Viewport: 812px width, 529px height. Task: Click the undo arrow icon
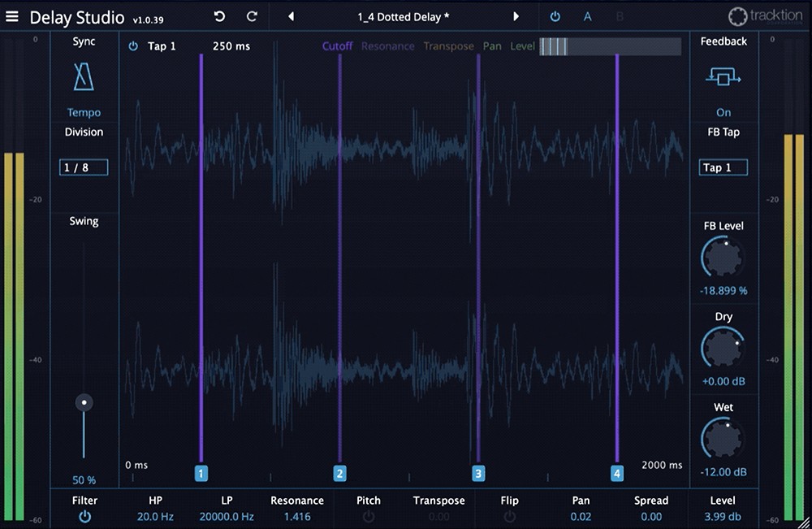(x=219, y=16)
